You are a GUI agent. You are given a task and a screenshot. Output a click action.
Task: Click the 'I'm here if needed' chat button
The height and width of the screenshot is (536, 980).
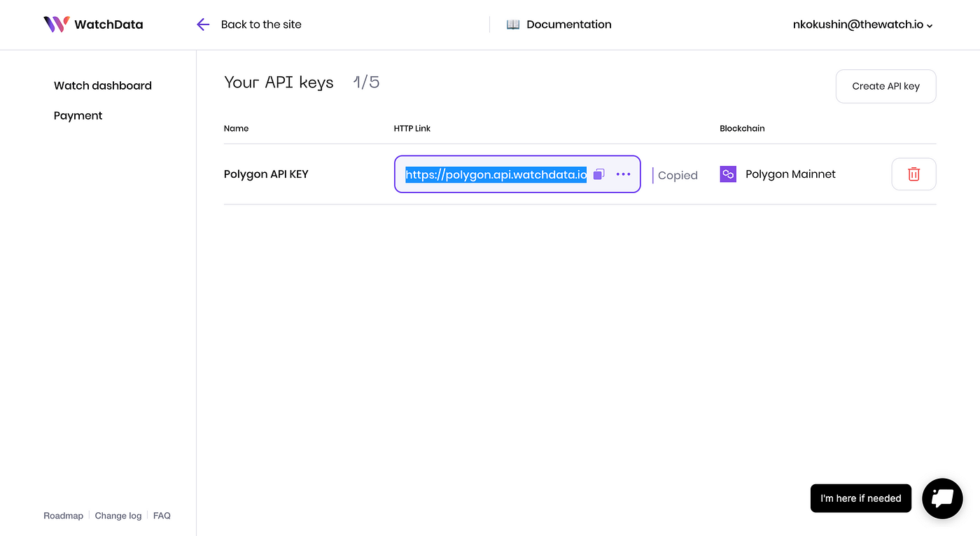click(x=860, y=498)
